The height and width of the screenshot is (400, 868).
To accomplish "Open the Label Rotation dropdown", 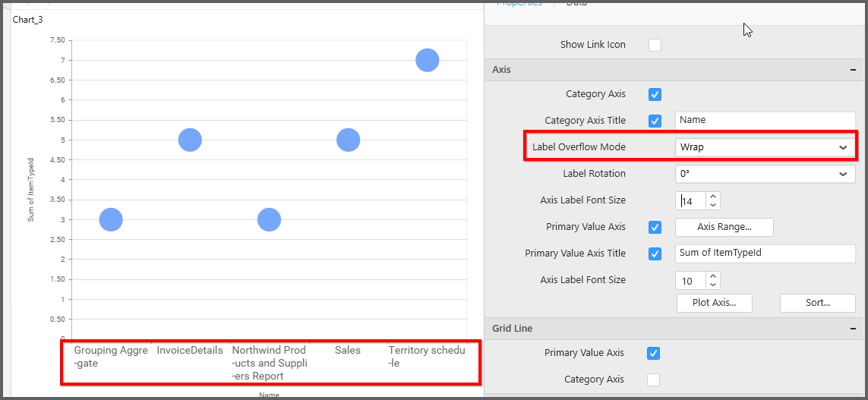I will [765, 174].
